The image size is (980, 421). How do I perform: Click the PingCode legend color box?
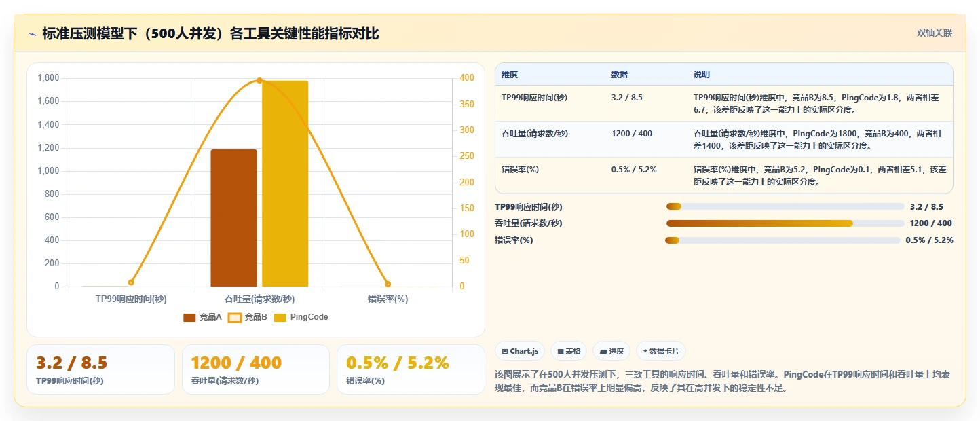pyautogui.click(x=280, y=317)
